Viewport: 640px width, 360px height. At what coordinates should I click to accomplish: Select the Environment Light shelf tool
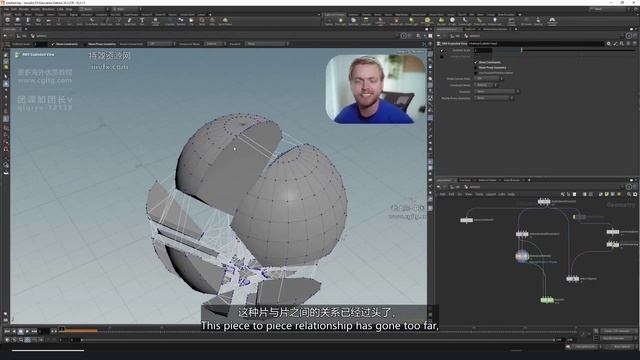point(427,21)
